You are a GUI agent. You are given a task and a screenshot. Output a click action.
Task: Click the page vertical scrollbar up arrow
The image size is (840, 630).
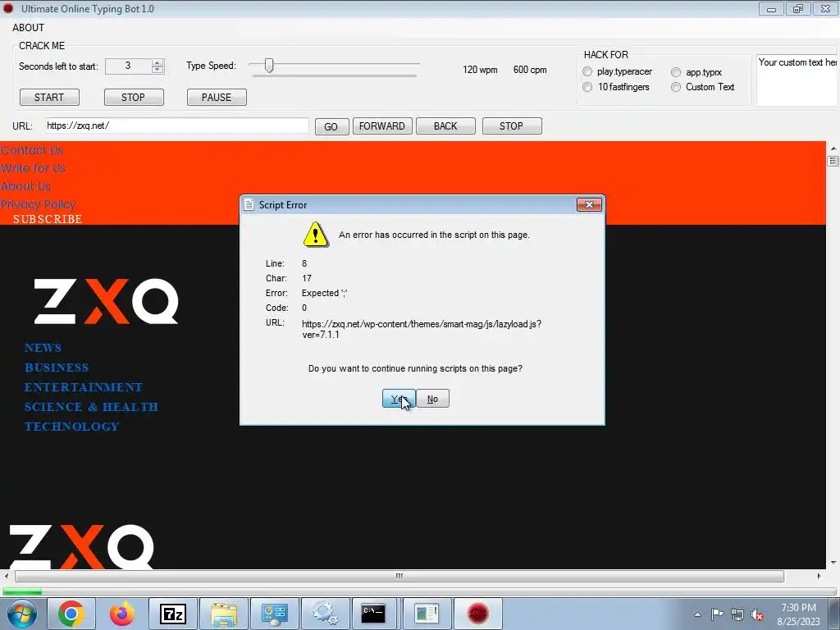pyautogui.click(x=833, y=148)
